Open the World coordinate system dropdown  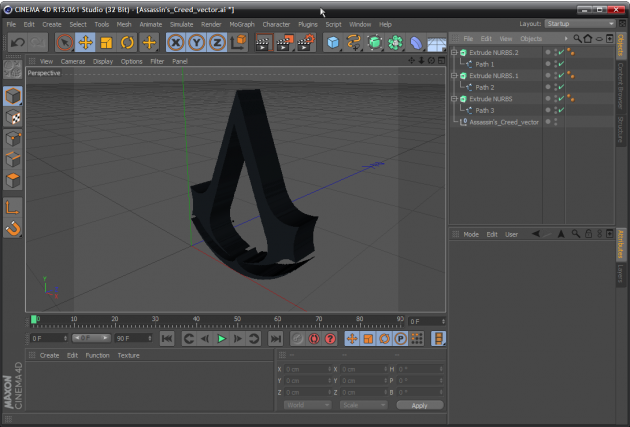pyautogui.click(x=307, y=405)
